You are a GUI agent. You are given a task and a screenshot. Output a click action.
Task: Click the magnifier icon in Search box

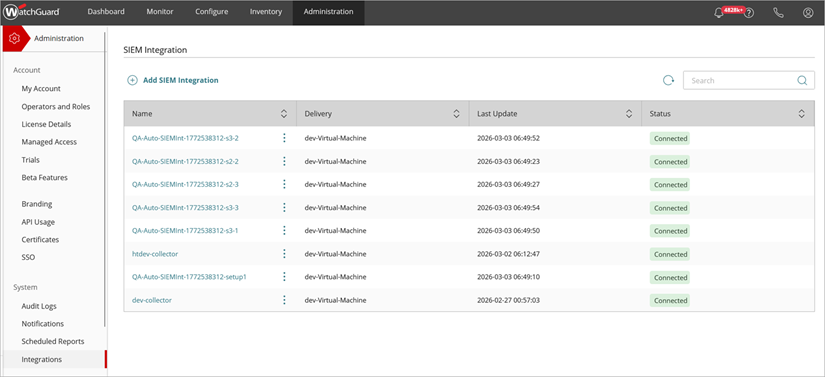coord(802,80)
